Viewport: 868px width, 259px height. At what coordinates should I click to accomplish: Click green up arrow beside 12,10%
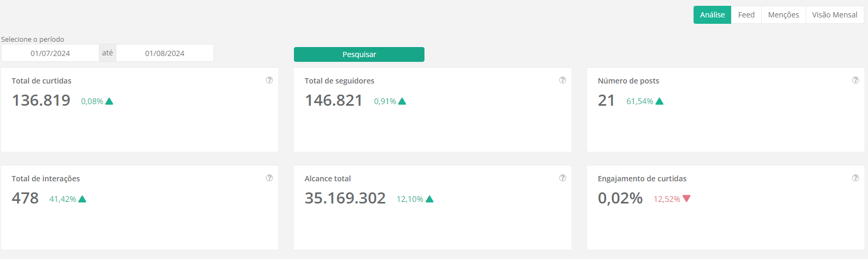click(x=429, y=199)
